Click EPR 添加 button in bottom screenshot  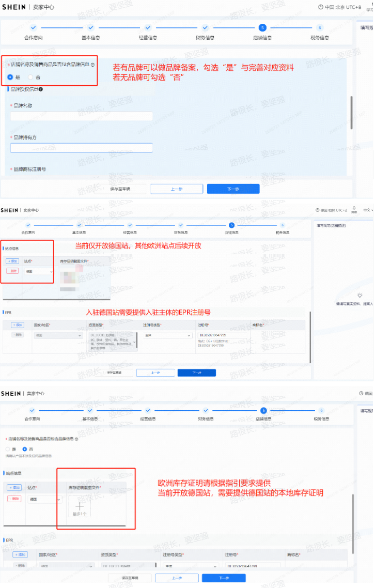point(20,554)
